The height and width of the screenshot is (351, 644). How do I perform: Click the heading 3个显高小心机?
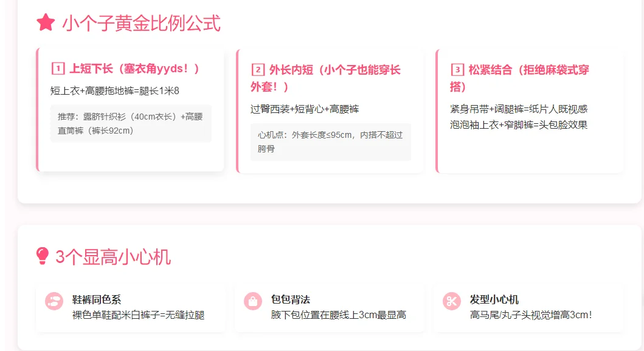coord(113,257)
